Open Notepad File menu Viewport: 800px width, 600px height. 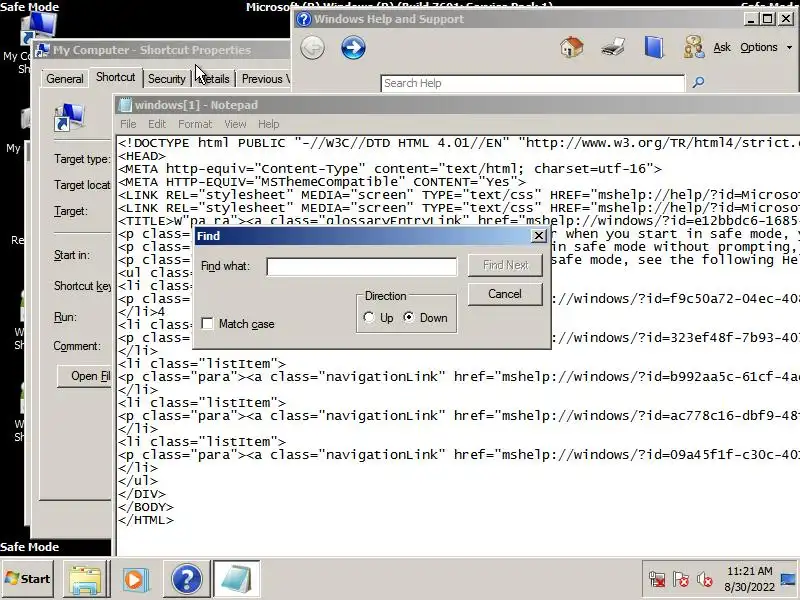128,124
